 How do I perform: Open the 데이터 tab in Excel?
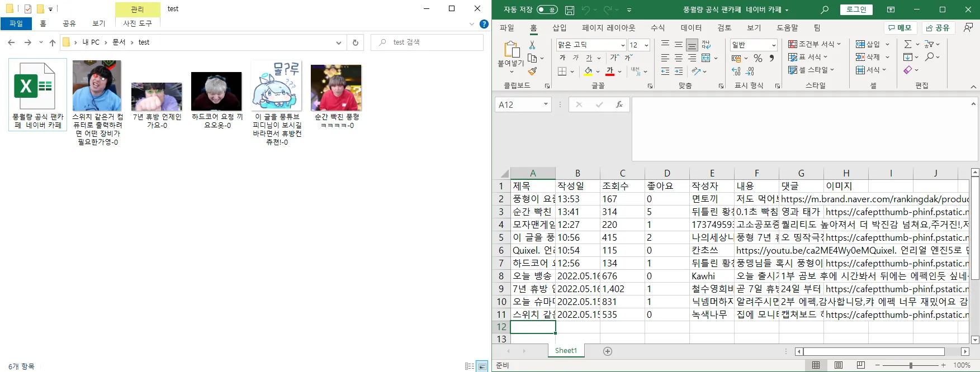tap(691, 27)
